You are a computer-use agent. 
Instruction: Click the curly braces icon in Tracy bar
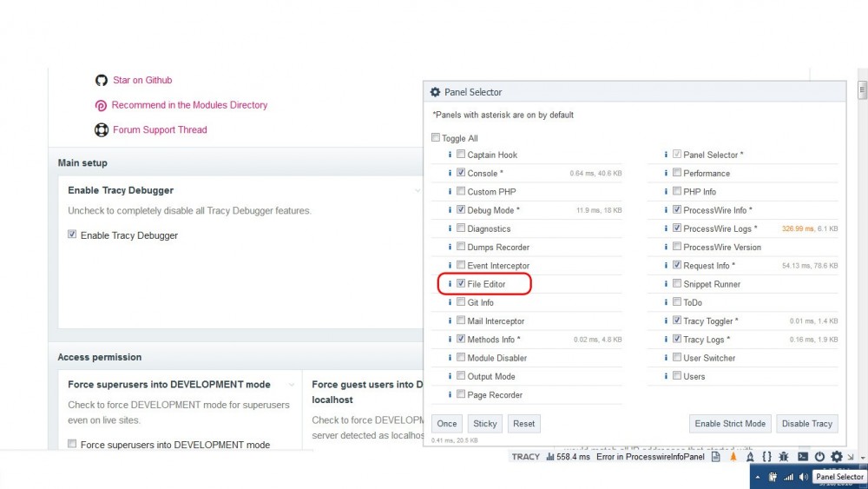(x=766, y=457)
